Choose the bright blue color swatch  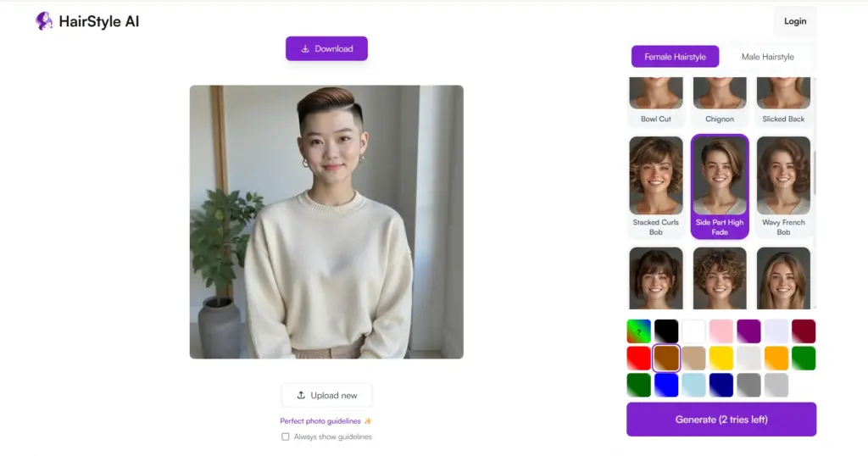pyautogui.click(x=666, y=385)
